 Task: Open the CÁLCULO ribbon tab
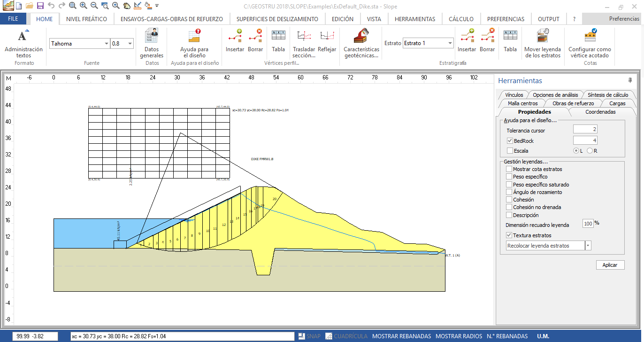461,19
